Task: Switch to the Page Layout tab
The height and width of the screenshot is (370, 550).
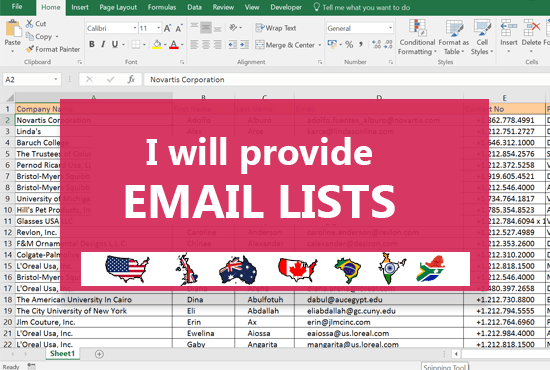Action: (x=118, y=7)
